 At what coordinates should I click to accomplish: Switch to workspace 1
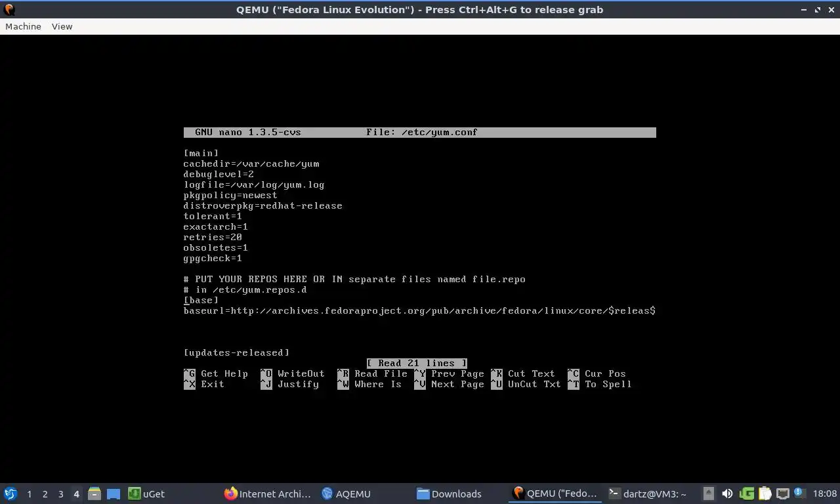29,493
